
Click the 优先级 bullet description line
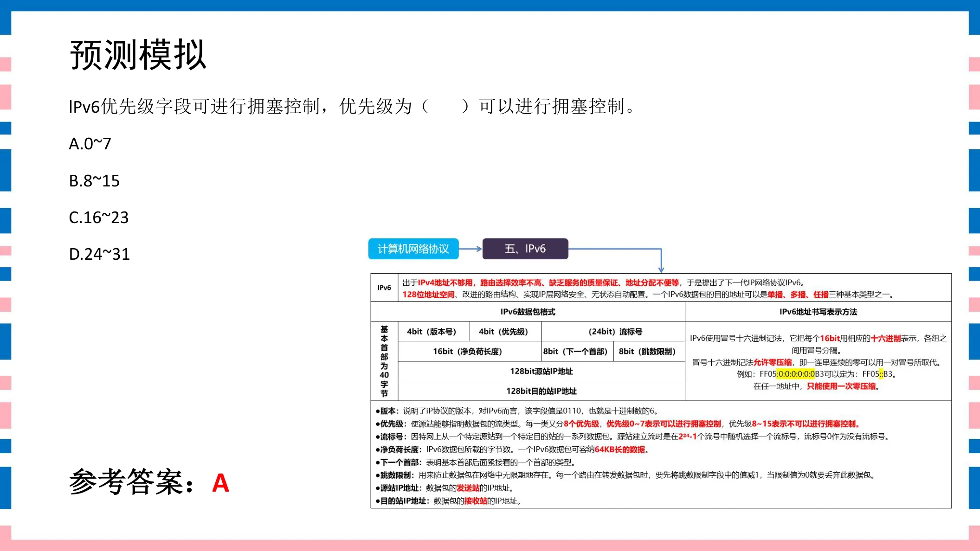click(x=619, y=424)
